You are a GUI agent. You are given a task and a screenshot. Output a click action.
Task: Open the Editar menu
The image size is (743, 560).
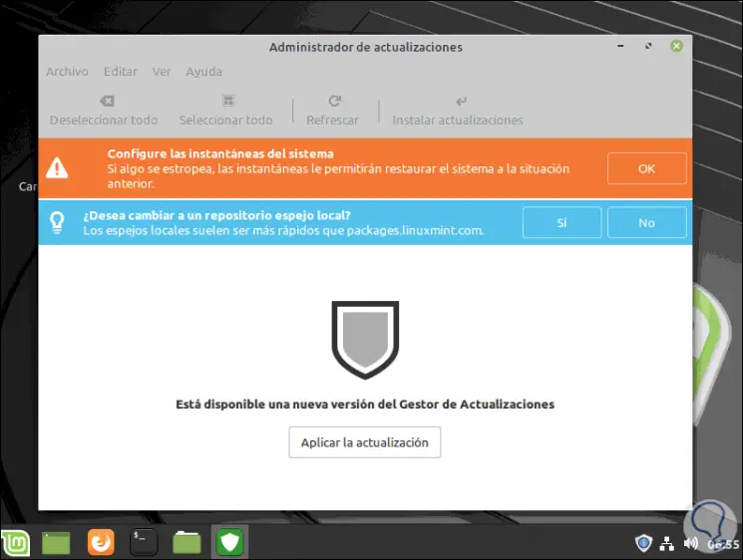click(121, 72)
